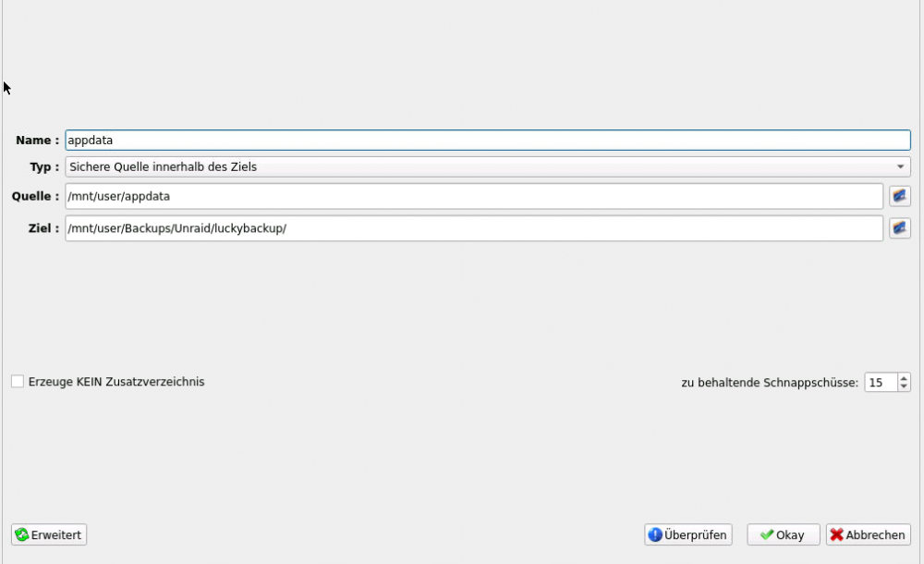Open the Erweitert advanced options

click(x=49, y=534)
